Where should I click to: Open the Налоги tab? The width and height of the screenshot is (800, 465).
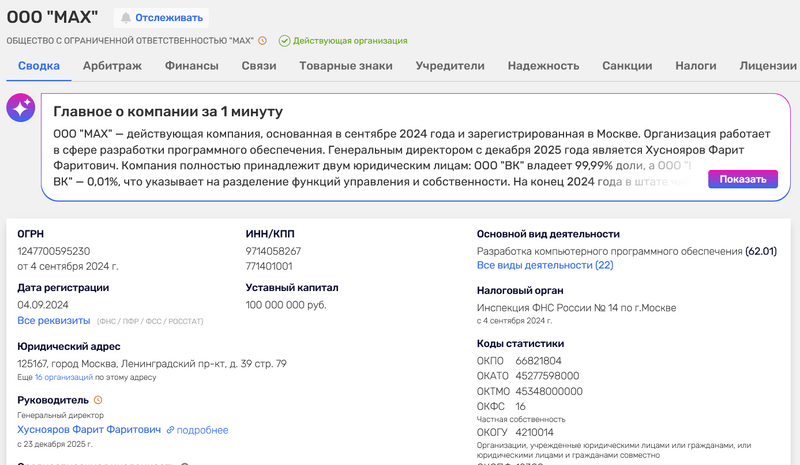pyautogui.click(x=695, y=66)
